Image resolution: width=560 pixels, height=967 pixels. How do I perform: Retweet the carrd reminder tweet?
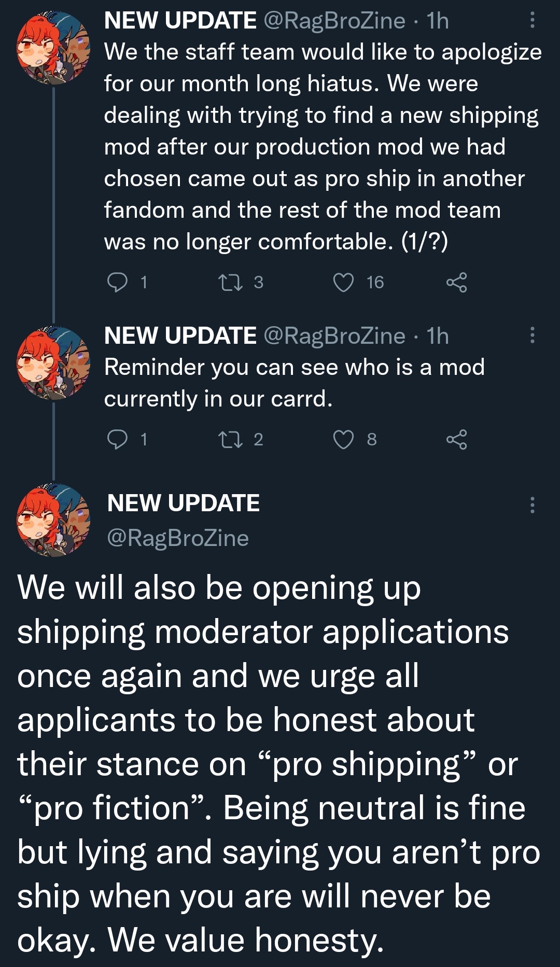(230, 440)
